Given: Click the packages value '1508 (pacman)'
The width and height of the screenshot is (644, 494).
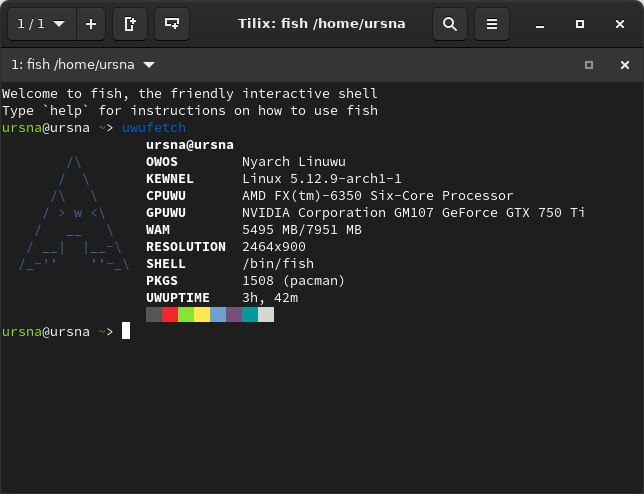Looking at the screenshot, I should coord(293,280).
